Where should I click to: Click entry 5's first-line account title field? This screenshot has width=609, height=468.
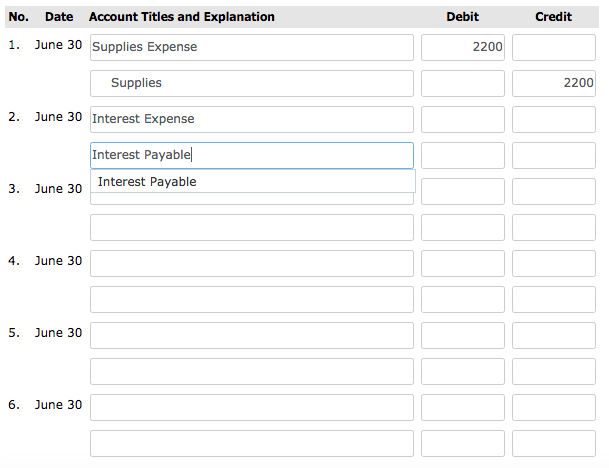pyautogui.click(x=251, y=335)
